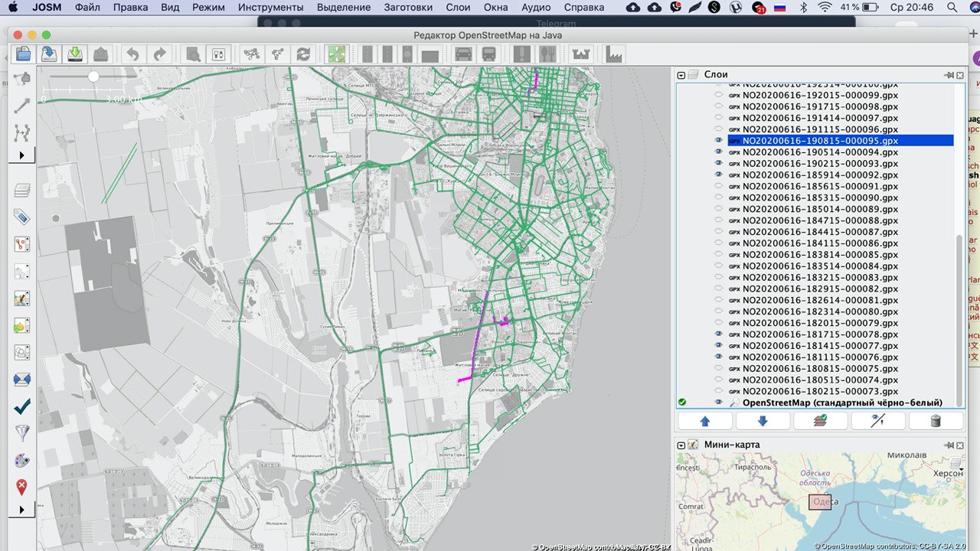
Task: Open the JOSM application menu
Action: (x=47, y=7)
